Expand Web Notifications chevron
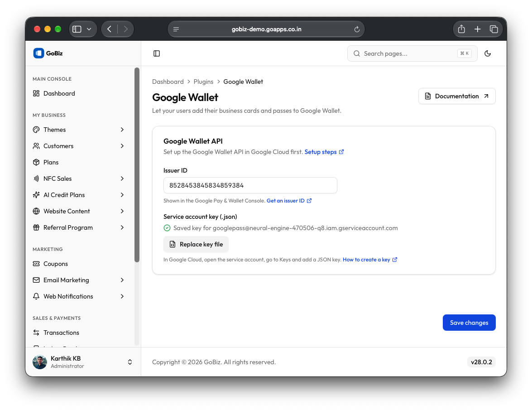Viewport: 532px width, 410px height. [x=122, y=296]
